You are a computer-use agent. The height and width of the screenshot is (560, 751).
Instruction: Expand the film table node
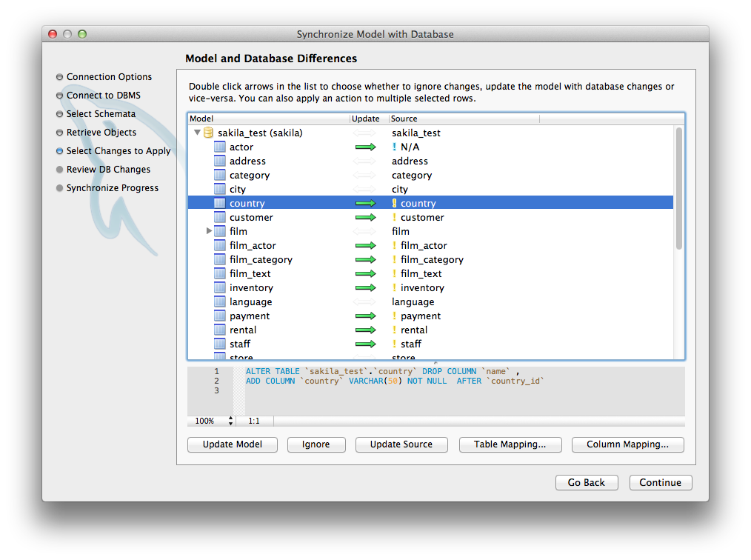210,232
